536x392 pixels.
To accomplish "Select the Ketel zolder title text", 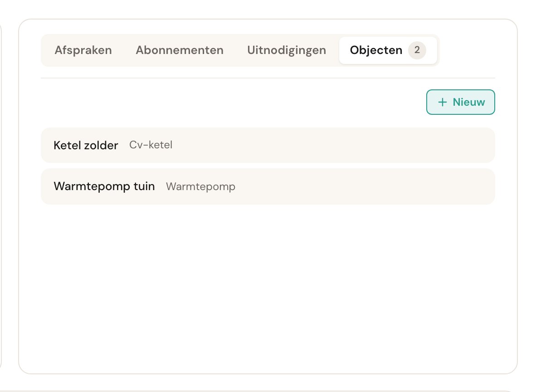I will (86, 145).
